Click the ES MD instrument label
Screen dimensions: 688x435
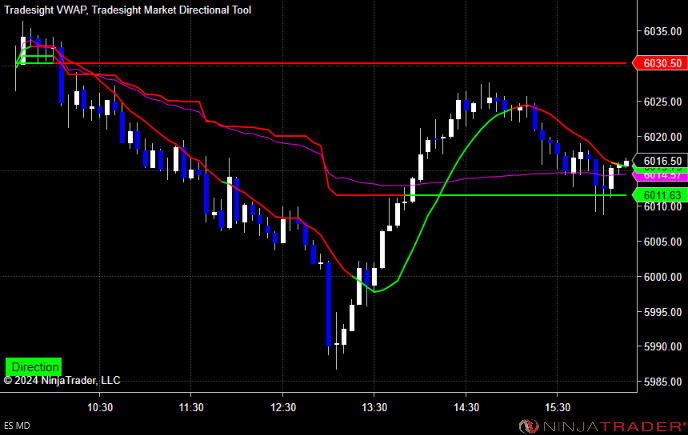coord(17,425)
